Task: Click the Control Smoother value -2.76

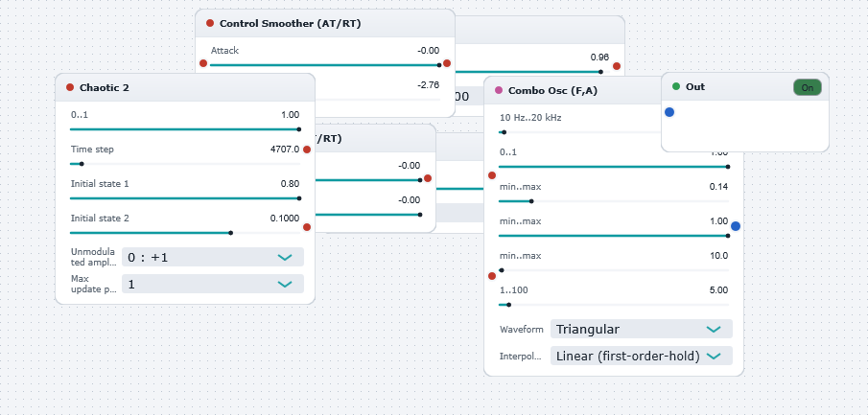Action: click(x=429, y=84)
